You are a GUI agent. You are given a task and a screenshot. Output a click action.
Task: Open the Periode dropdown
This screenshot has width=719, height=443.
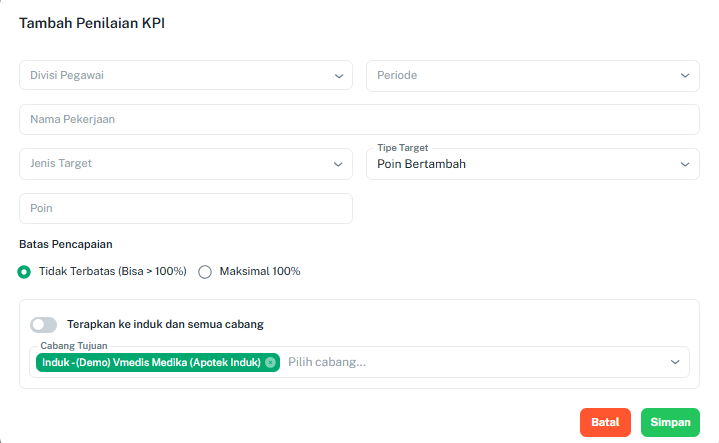click(x=533, y=76)
